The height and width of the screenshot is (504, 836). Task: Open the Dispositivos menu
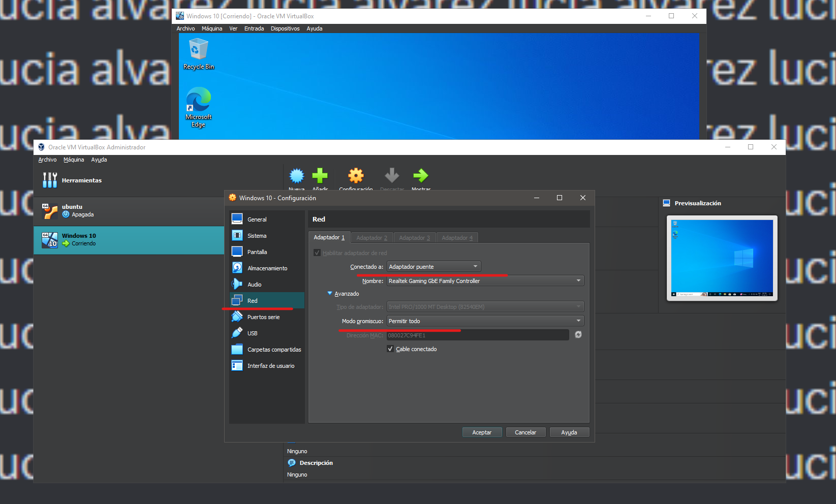[285, 28]
